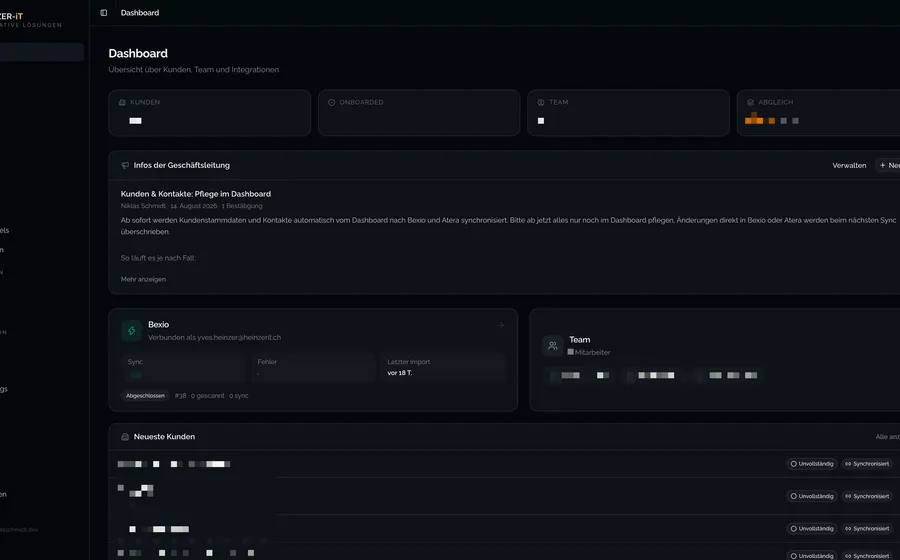Screen dimensions: 900x560
Task: Click the text Verbunden als yves.heinzer@heinzerit.ch
Action: (215, 337)
